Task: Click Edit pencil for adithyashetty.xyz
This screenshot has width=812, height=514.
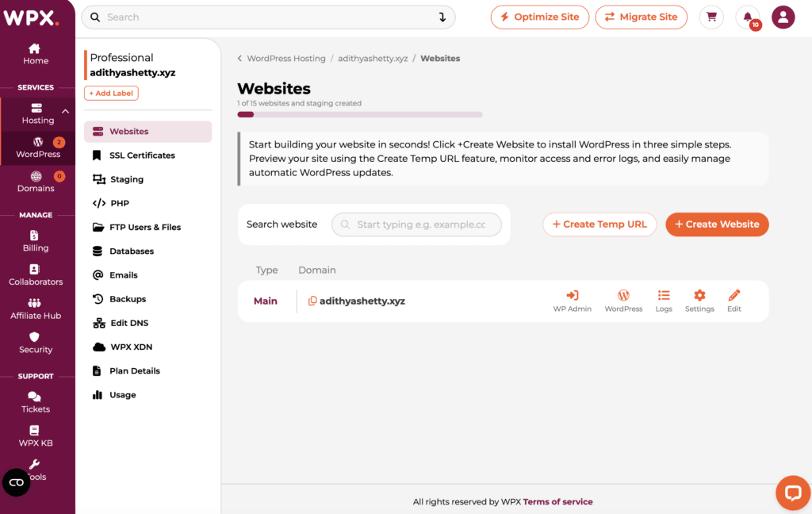Action: (733, 301)
